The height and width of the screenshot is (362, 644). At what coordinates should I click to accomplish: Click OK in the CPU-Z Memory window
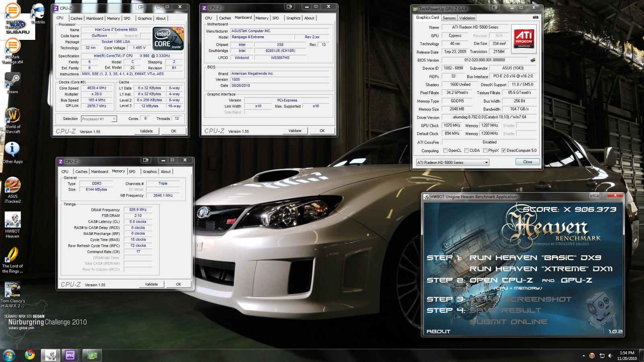pos(179,284)
